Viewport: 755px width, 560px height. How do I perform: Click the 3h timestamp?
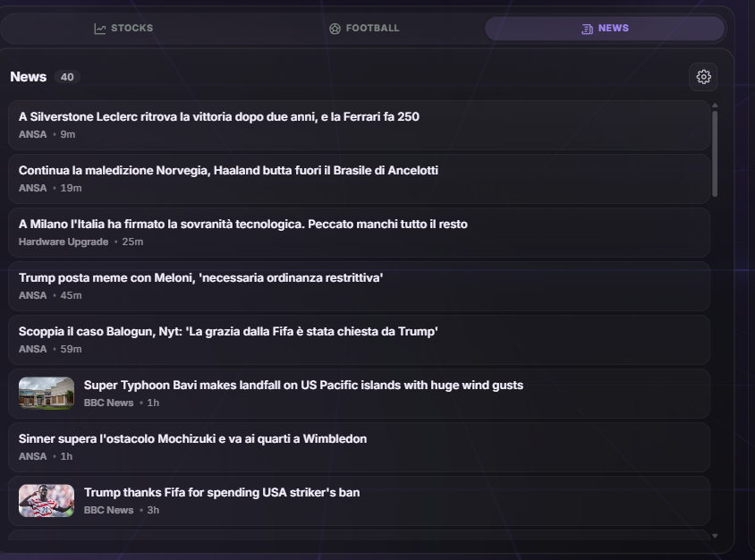click(153, 510)
